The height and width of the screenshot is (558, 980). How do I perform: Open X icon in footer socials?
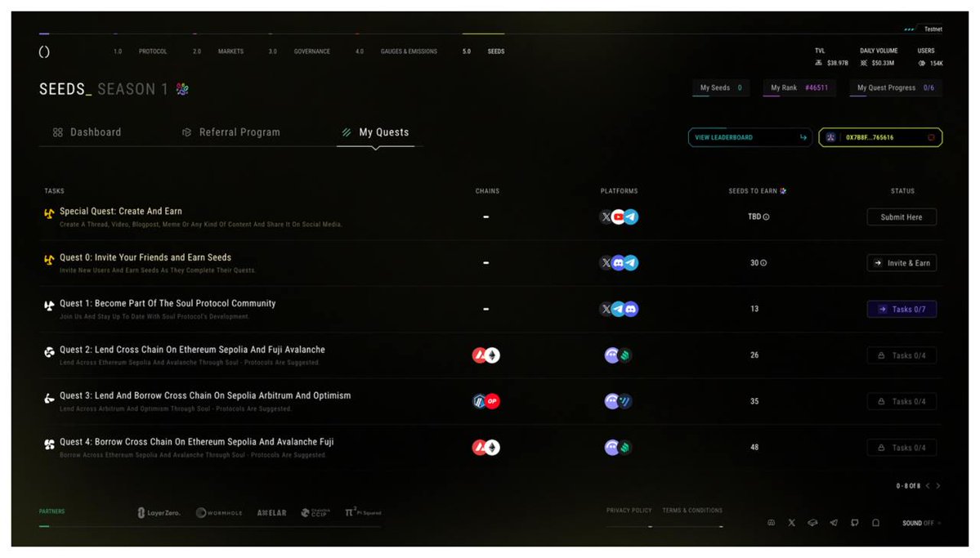[x=792, y=523]
